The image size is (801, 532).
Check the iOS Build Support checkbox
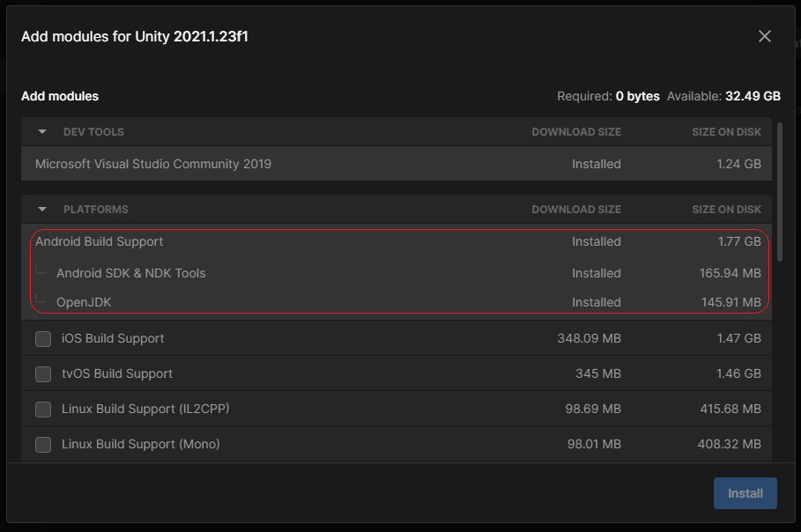[43, 338]
